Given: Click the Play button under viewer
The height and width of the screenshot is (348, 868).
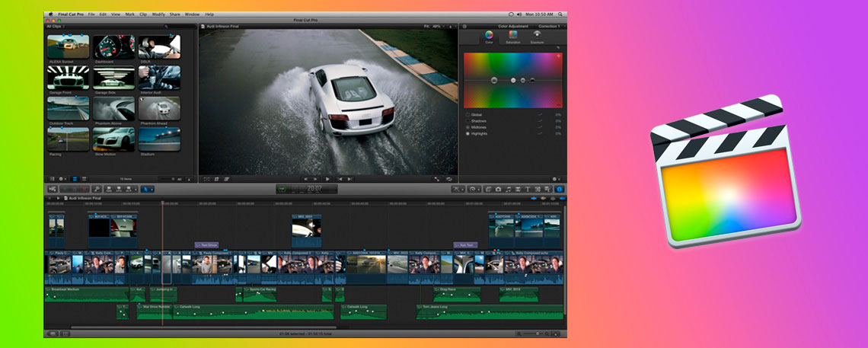Looking at the screenshot, I should (327, 179).
